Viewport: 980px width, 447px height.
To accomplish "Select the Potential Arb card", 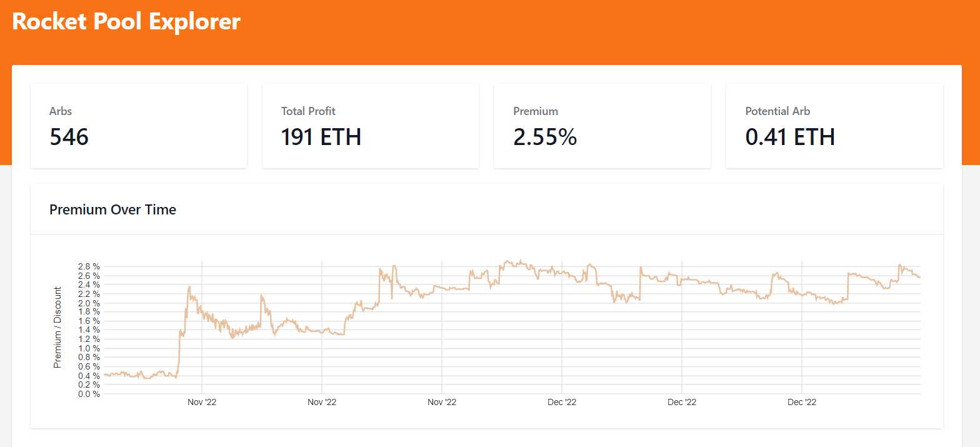I will click(834, 125).
